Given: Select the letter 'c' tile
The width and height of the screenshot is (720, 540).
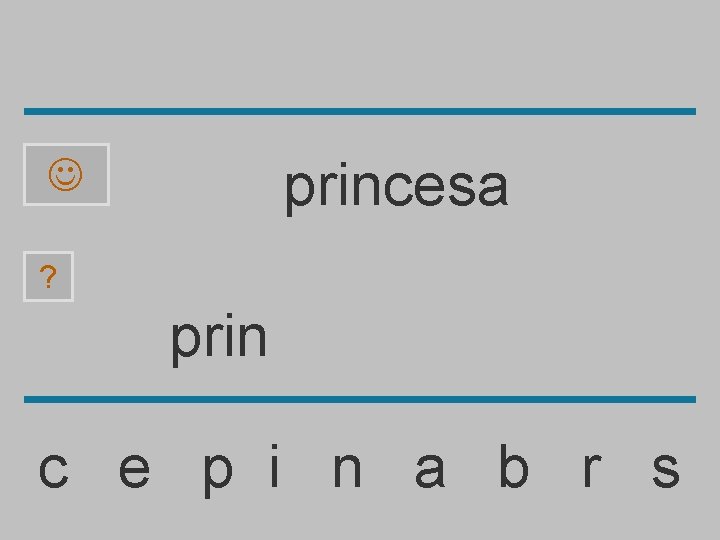Looking at the screenshot, I should pyautogui.click(x=54, y=470).
